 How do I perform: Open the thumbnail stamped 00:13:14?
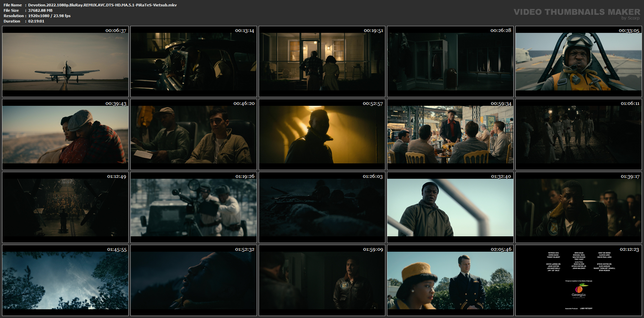(194, 62)
